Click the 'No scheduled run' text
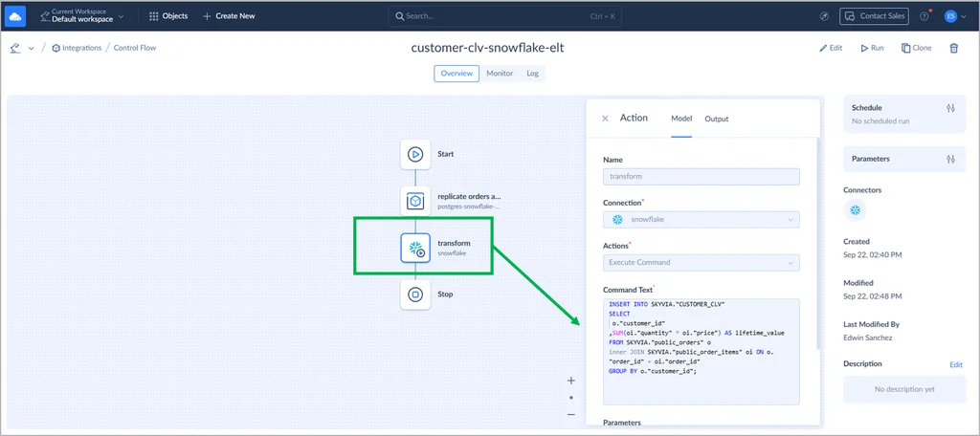Viewport: 980px width, 436px height. pos(880,121)
